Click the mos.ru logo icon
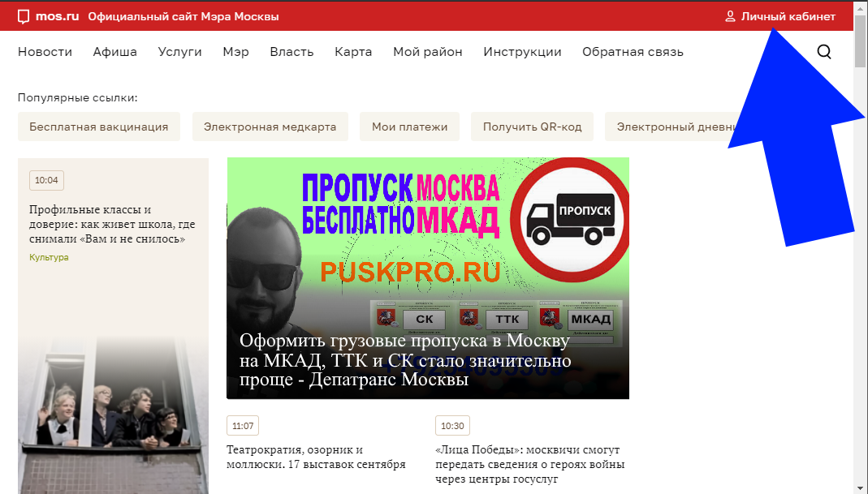 (x=24, y=16)
